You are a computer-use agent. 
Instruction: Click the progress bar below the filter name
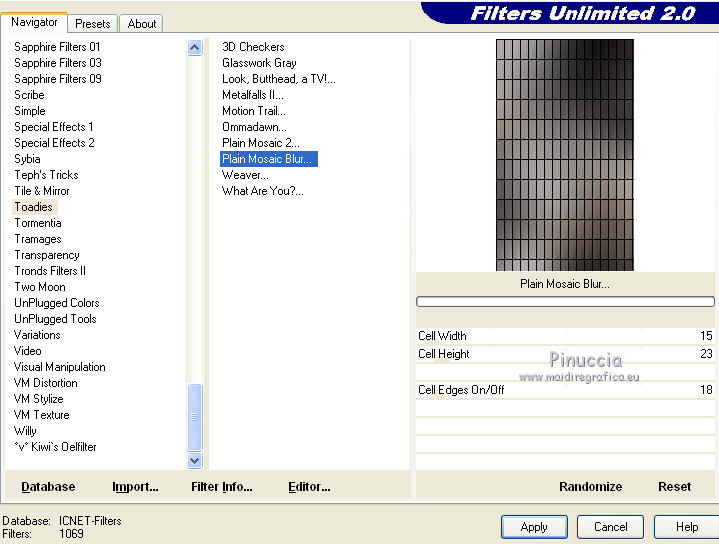pyautogui.click(x=565, y=301)
